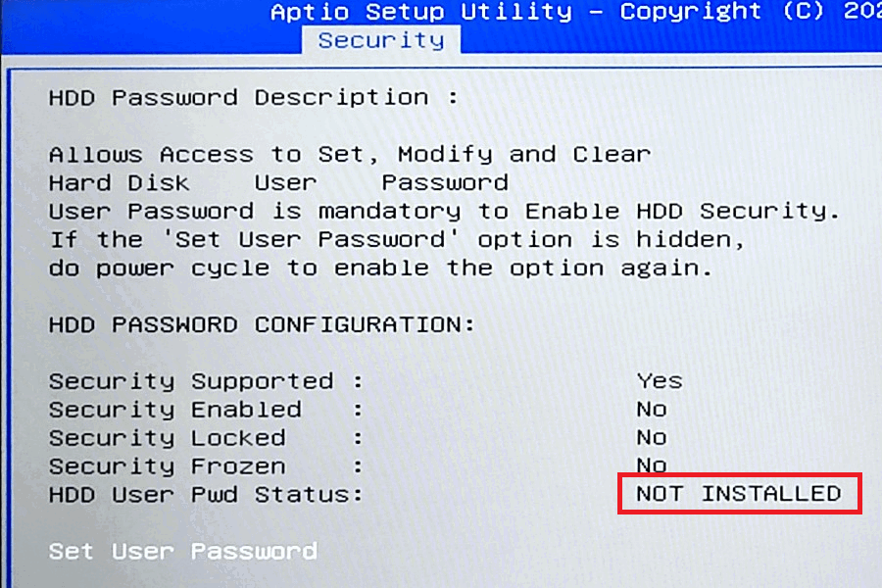The image size is (882, 588).
Task: Click the 'Set User Password option is hidden' line
Action: pyautogui.click(x=397, y=240)
